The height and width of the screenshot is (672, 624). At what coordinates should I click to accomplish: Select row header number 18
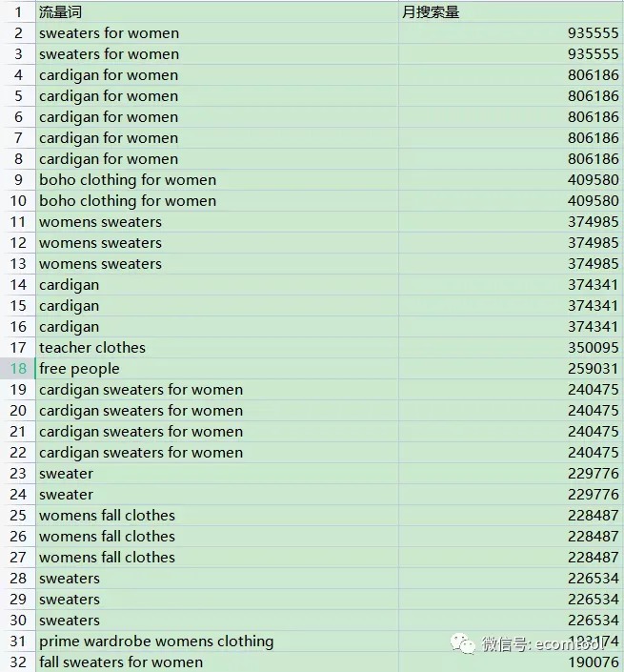[x=18, y=369]
